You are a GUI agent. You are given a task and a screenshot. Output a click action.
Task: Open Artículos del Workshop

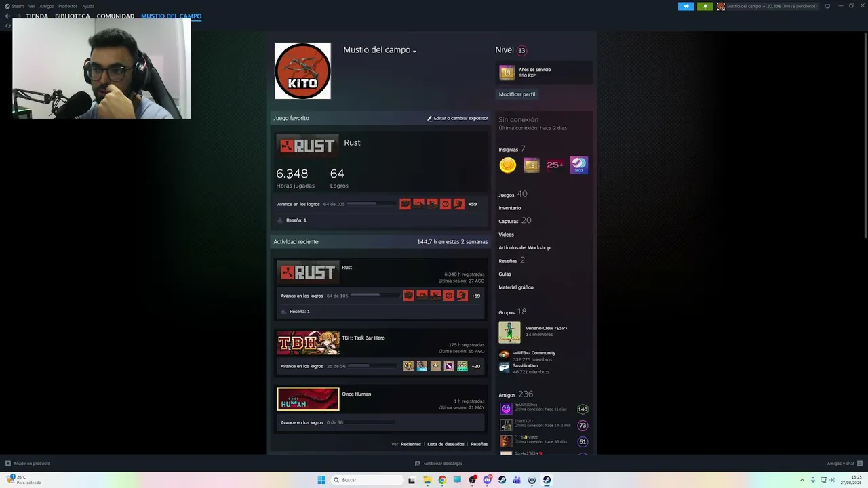[x=524, y=247]
